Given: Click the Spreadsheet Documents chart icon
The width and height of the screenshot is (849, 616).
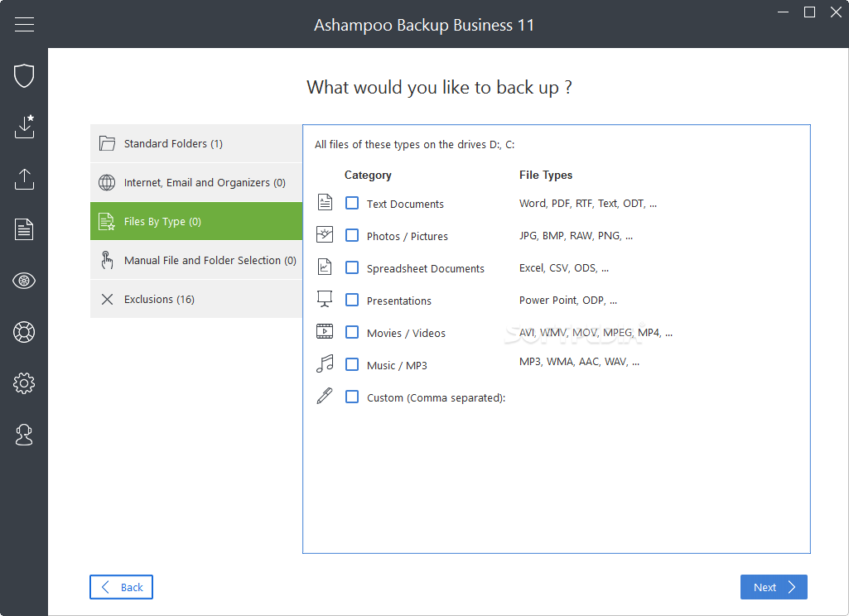Looking at the screenshot, I should [325, 267].
